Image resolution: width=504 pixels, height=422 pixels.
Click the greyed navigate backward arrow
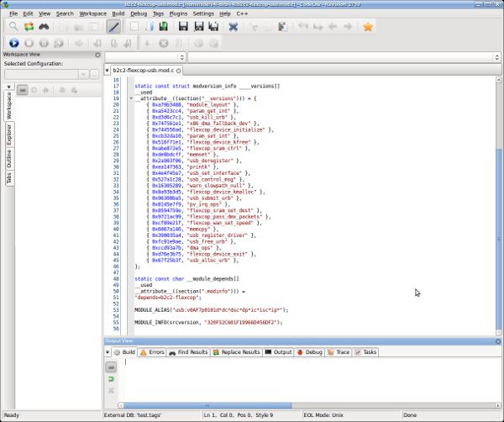(x=333, y=27)
